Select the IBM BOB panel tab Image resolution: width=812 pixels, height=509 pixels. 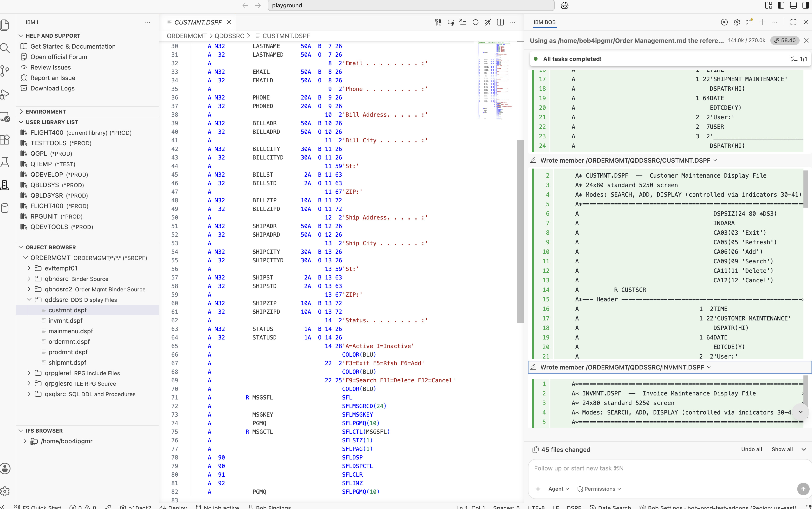tap(544, 22)
